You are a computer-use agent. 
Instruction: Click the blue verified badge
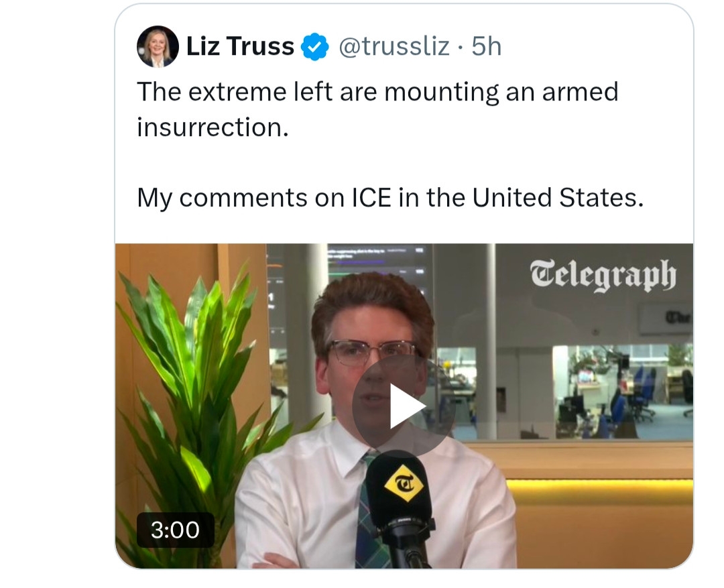[x=314, y=47]
